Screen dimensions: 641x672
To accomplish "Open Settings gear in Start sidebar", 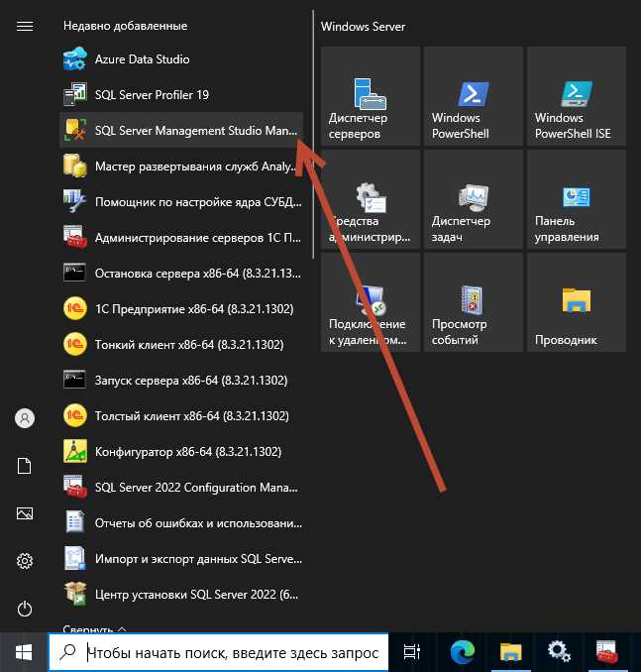I will (25, 561).
